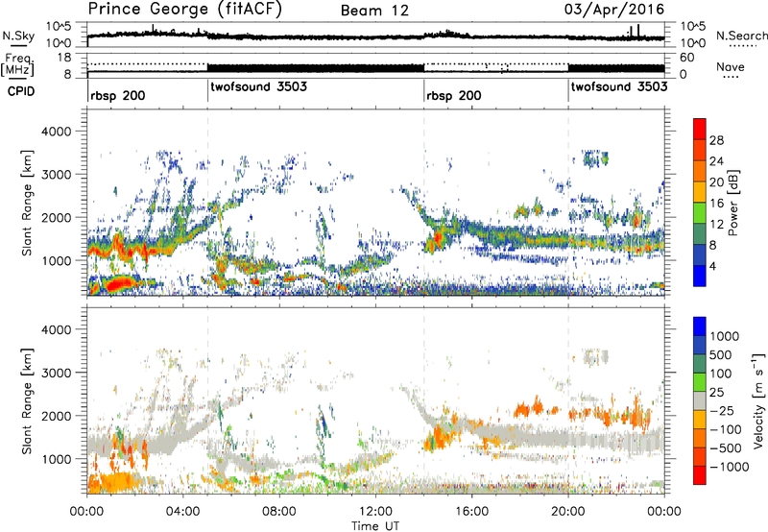The height and width of the screenshot is (532, 768).
Task: Click the velocity colorbar value '500'
Action: 721,354
